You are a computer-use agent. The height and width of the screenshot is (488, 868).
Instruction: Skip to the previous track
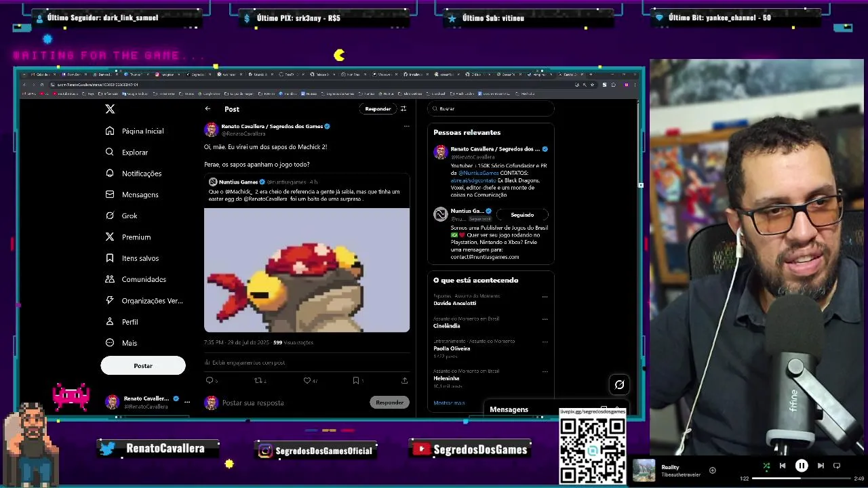783,466
